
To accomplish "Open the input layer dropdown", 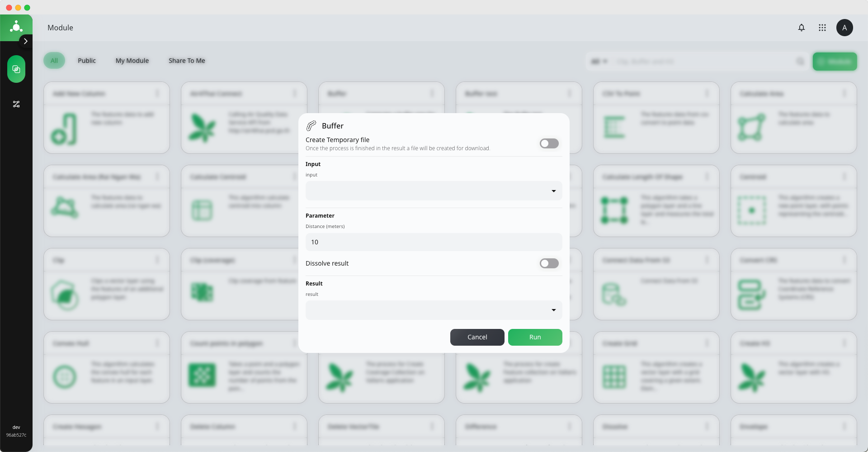I will tap(434, 191).
